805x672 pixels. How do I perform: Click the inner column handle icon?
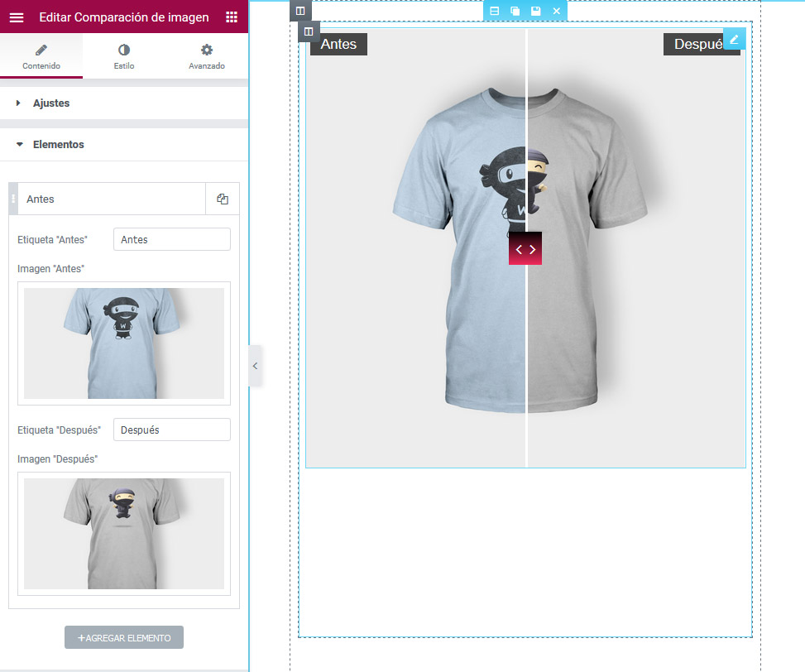[x=309, y=32]
